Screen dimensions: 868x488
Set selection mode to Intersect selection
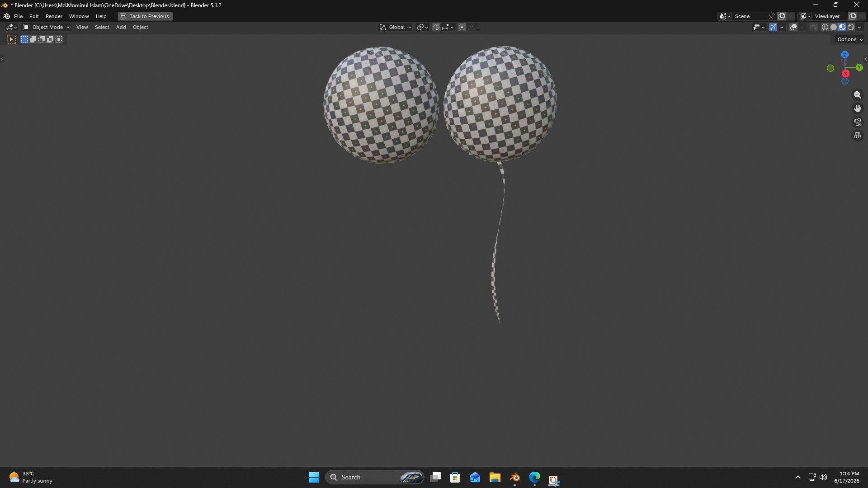point(59,40)
